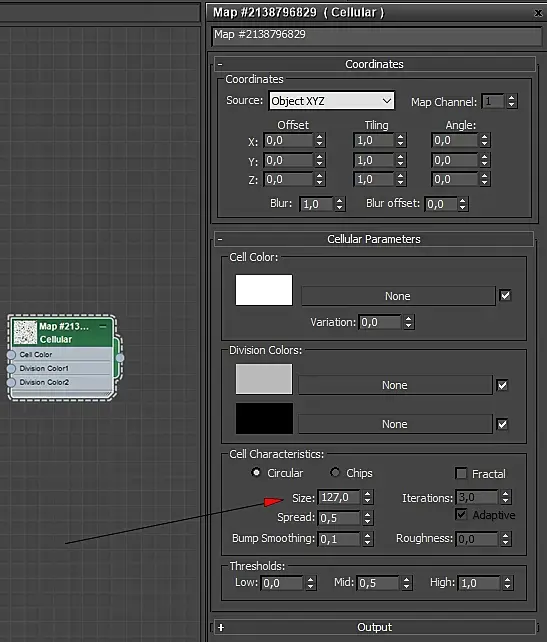This screenshot has width=547, height=642.
Task: Click the Cell Color None map button
Action: click(x=398, y=296)
